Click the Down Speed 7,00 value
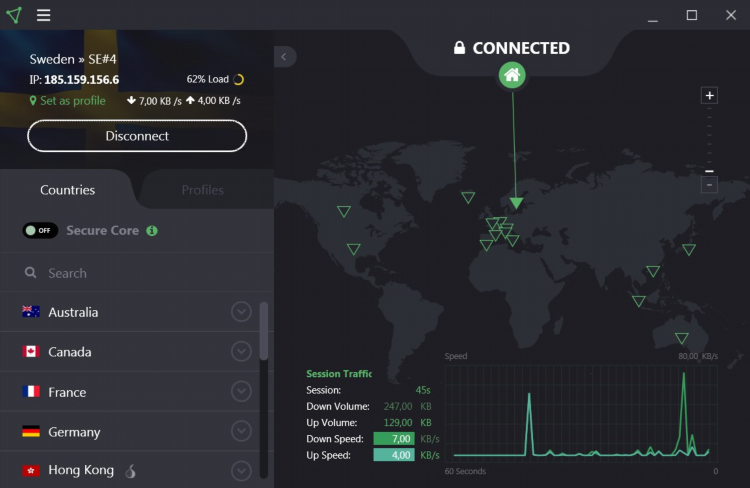Screen dimensions: 750x488 point(394,439)
